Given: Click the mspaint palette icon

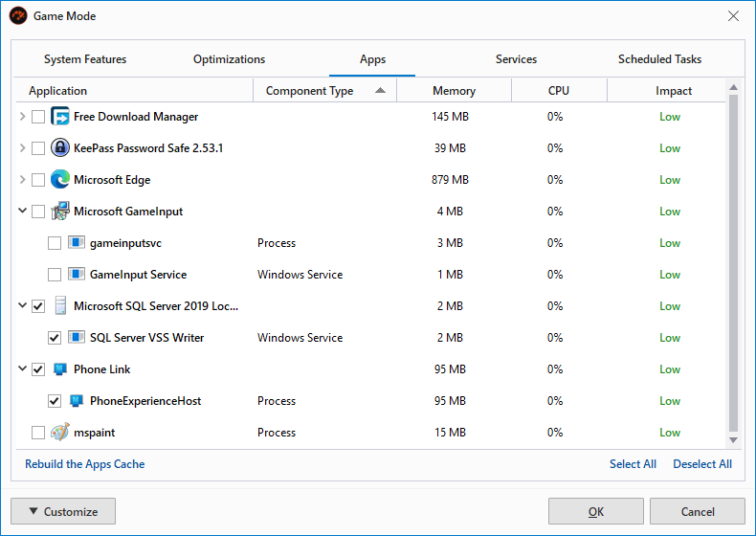Looking at the screenshot, I should (60, 433).
